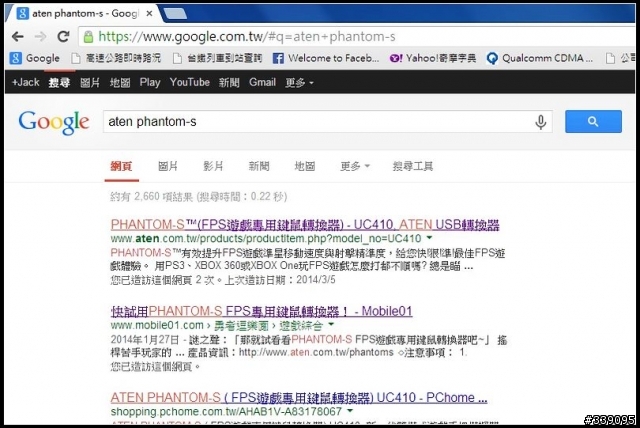Open 新聞 in the black bar

(229, 82)
